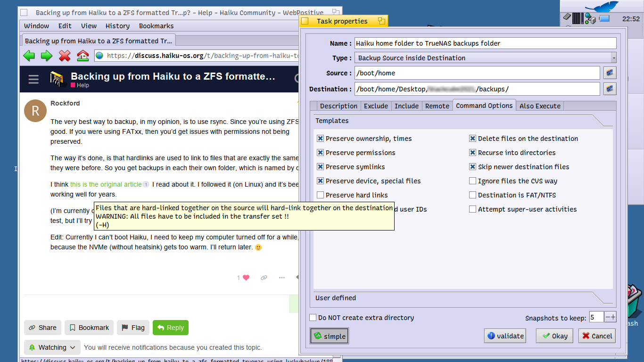Image resolution: width=644 pixels, height=362 pixels.
Task: Browse for the Destination folder icon
Action: coord(610,89)
